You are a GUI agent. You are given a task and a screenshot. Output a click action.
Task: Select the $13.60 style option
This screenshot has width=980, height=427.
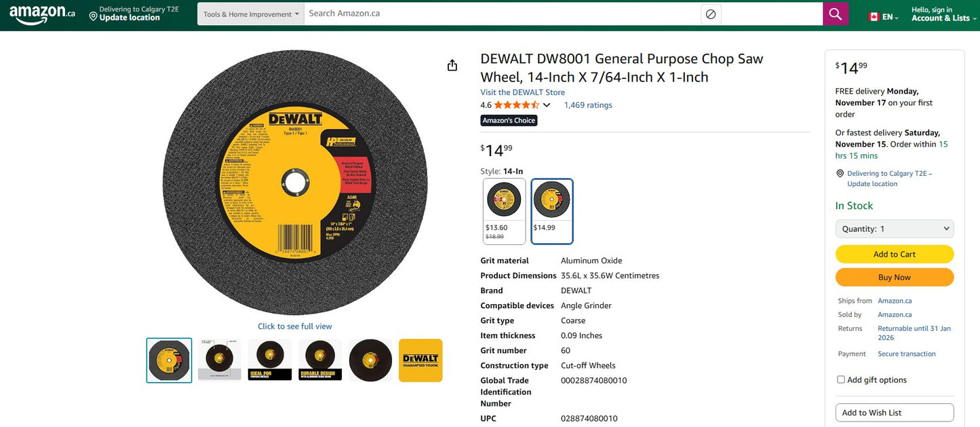pos(504,210)
